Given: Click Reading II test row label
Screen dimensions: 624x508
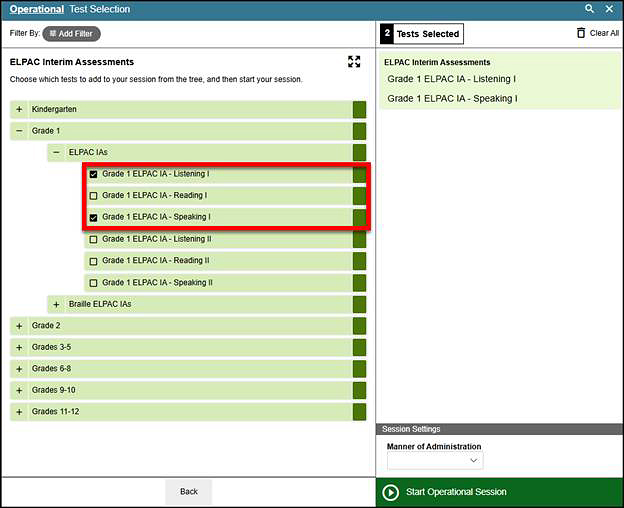Looking at the screenshot, I should 156,261.
